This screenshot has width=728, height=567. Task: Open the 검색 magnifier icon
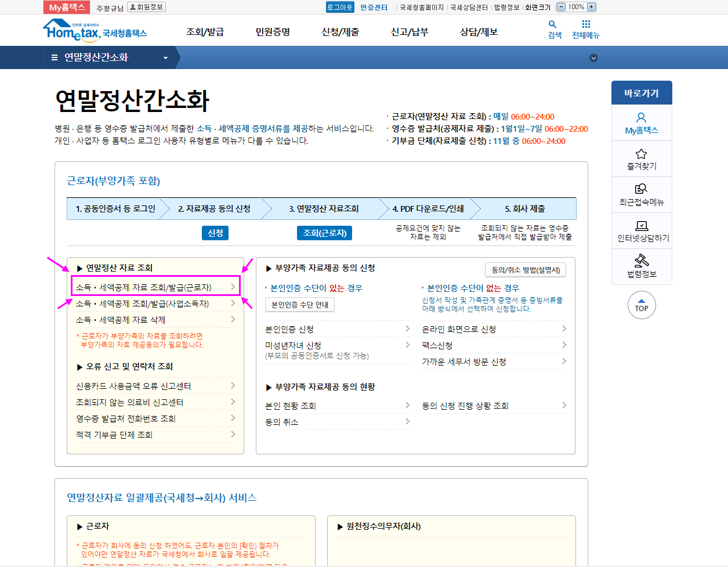pos(552,24)
